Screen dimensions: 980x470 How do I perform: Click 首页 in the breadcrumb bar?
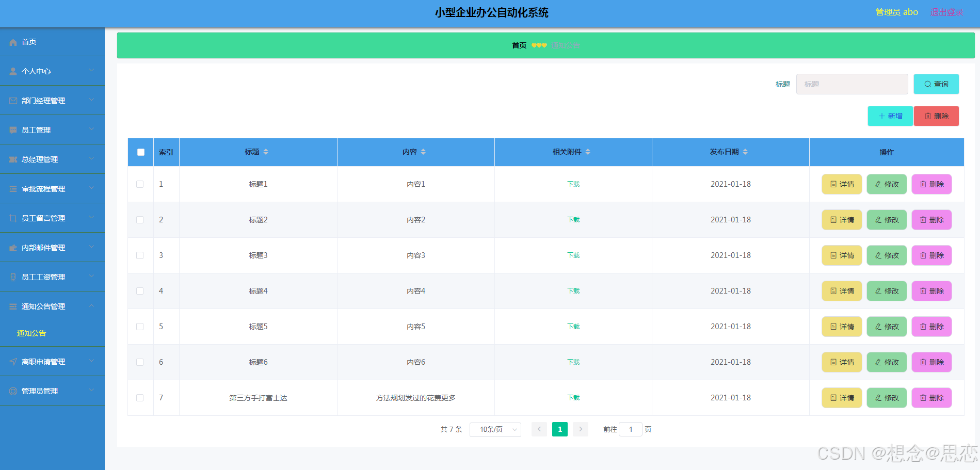519,45
